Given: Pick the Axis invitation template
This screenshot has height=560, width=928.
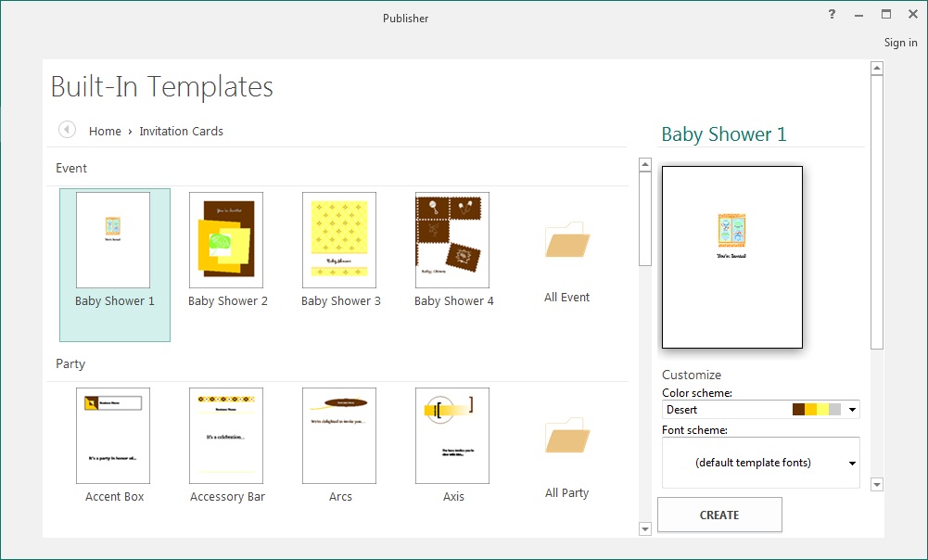Looking at the screenshot, I should [x=453, y=446].
